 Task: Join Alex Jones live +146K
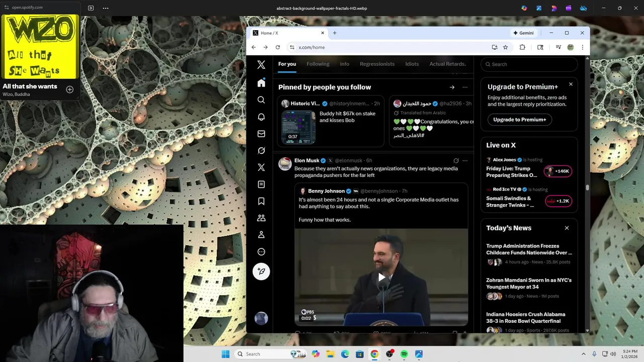(x=558, y=171)
